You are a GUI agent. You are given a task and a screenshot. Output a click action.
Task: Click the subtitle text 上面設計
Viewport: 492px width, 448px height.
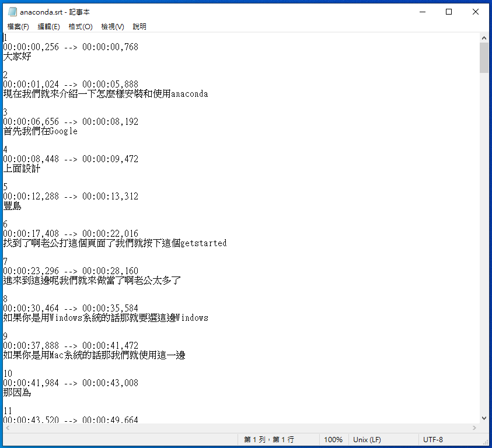[22, 169]
